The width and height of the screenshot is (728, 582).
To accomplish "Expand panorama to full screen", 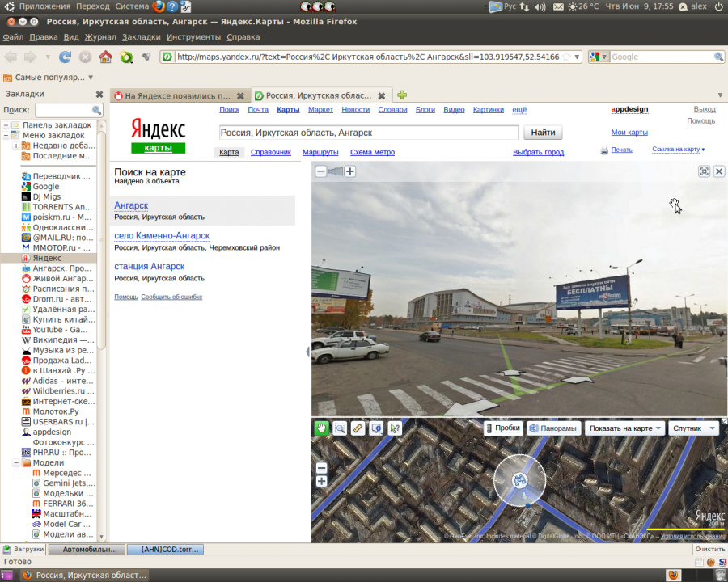I will 704,171.
